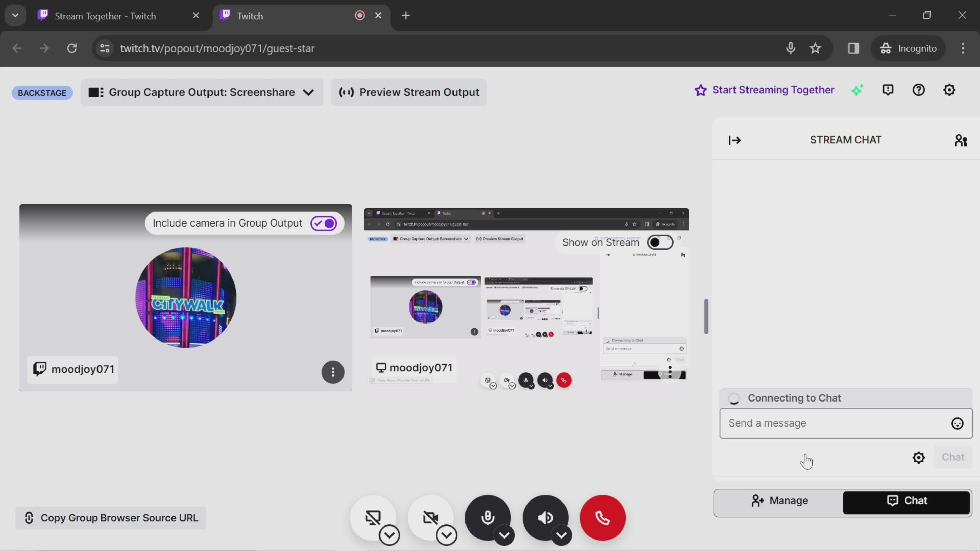This screenshot has height=551, width=980.
Task: Expand speaker options chevron
Action: (x=561, y=535)
